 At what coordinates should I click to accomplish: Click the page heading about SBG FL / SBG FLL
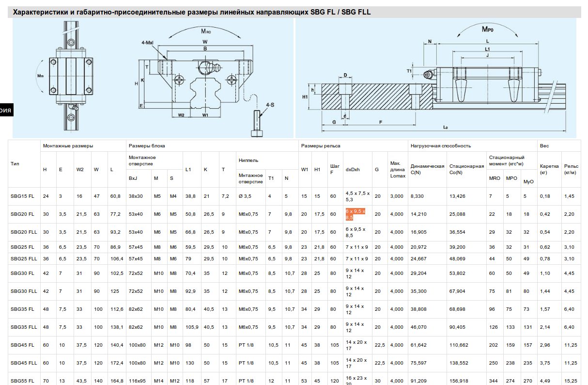point(192,12)
